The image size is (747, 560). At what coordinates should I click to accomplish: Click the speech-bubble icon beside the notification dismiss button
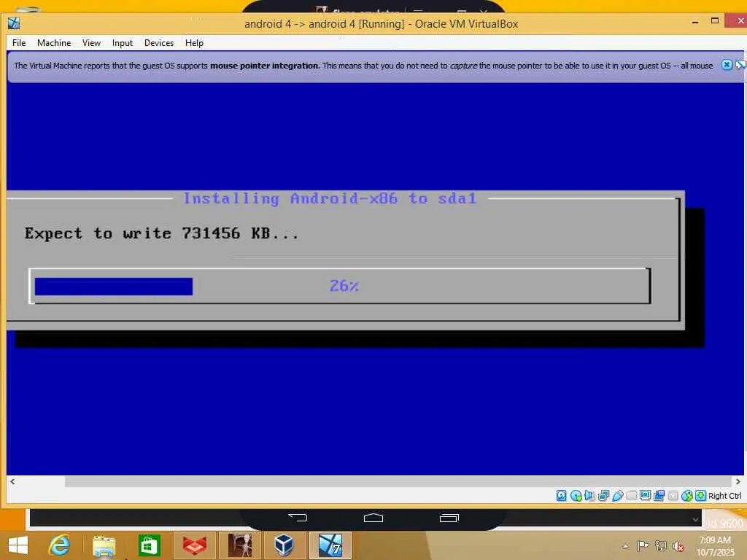coord(741,65)
